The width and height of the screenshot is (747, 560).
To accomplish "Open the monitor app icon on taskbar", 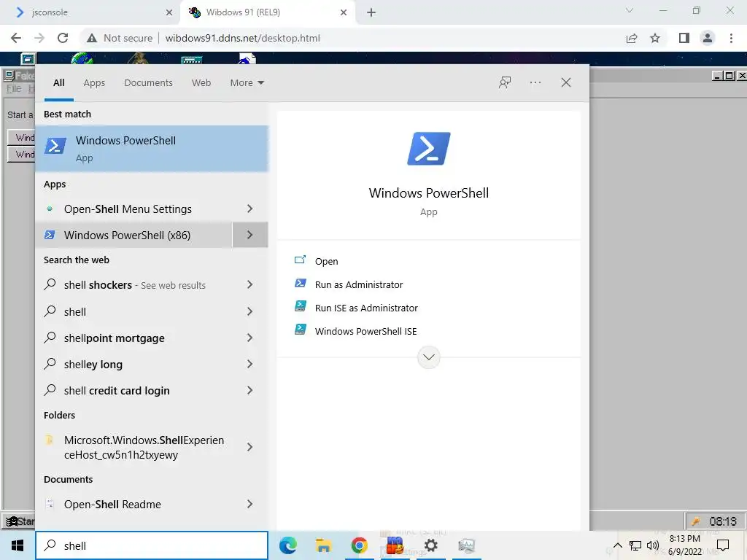I will [x=466, y=545].
